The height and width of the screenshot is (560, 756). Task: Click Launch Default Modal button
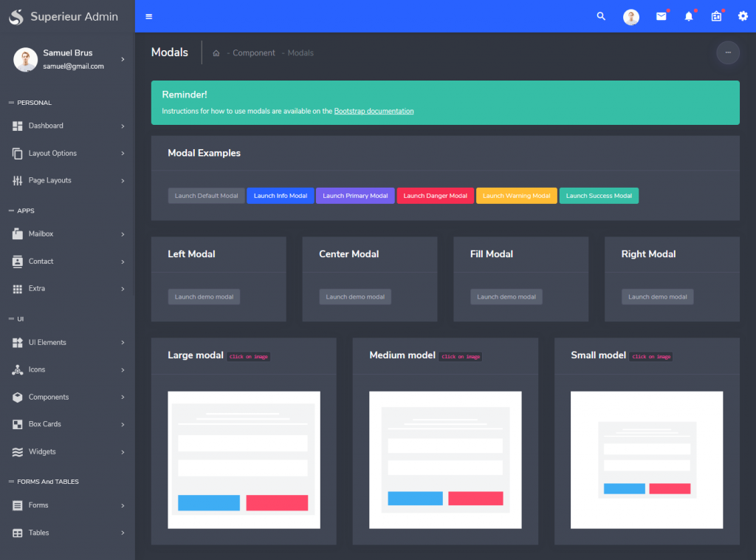[x=207, y=196]
